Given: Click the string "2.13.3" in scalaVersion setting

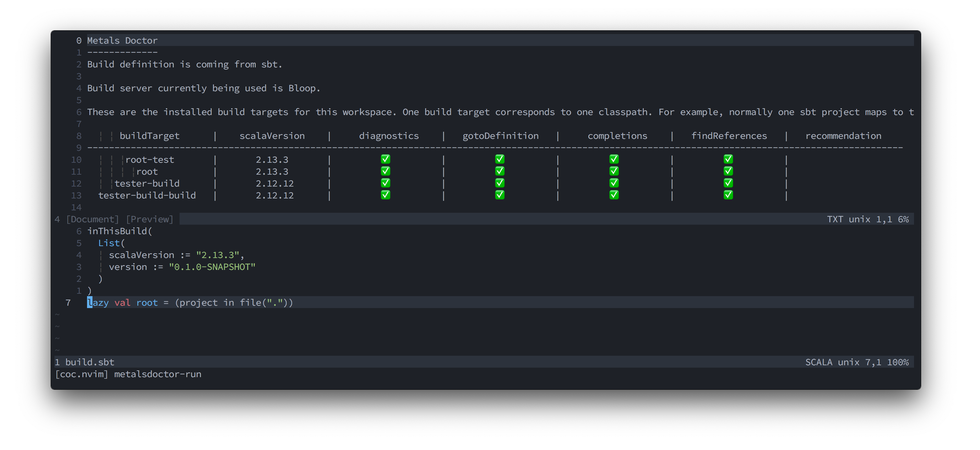Looking at the screenshot, I should pos(217,255).
